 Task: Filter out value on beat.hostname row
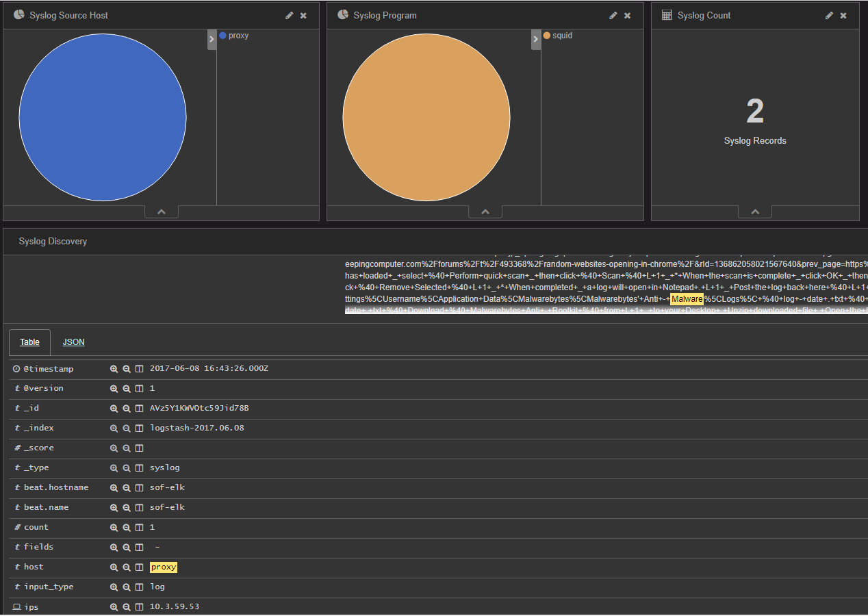pyautogui.click(x=127, y=488)
